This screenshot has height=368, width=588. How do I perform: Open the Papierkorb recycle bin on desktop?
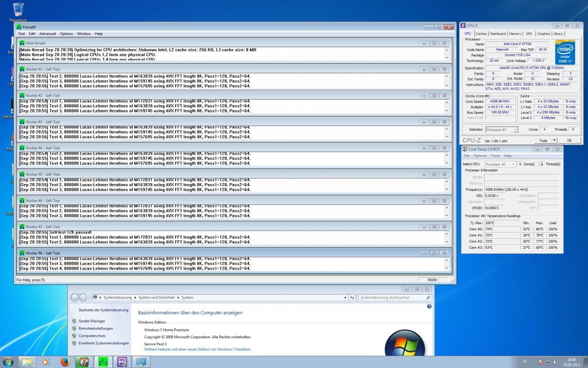pyautogui.click(x=18, y=11)
